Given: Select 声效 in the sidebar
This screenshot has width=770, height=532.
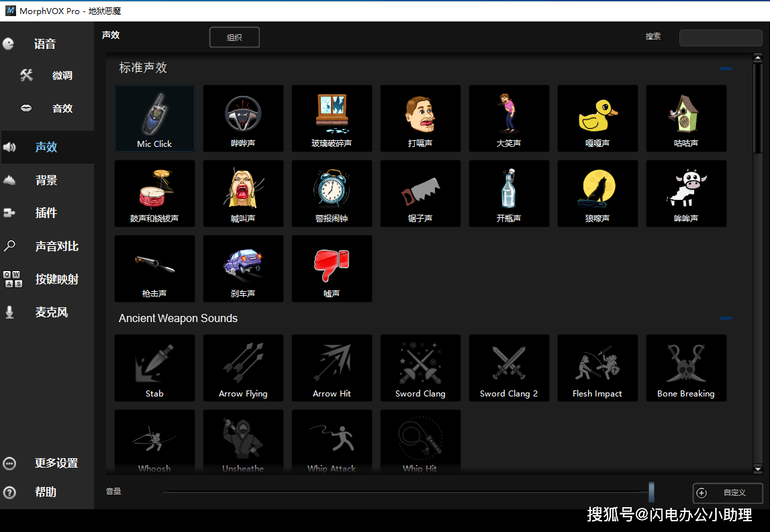Looking at the screenshot, I should coord(46,147).
